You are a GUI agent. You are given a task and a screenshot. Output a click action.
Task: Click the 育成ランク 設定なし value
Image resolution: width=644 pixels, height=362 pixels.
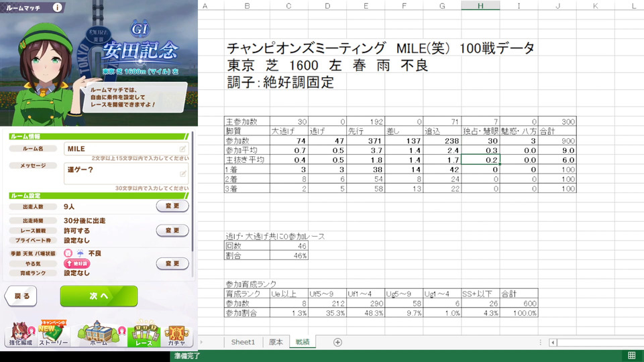[76, 273]
